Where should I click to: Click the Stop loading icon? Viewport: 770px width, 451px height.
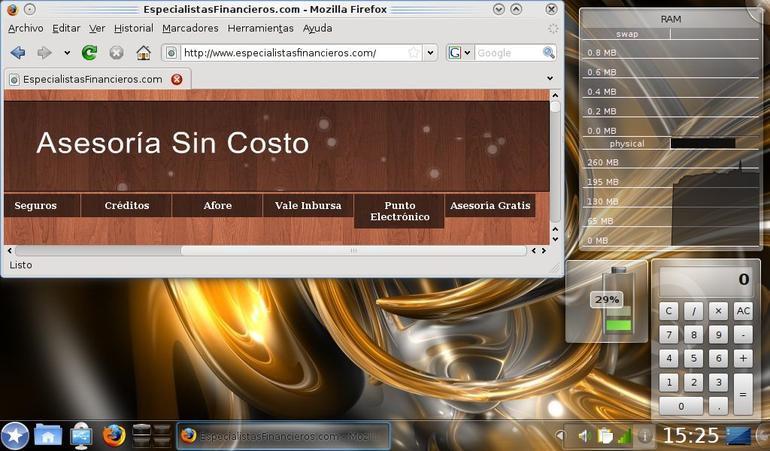tap(116, 53)
